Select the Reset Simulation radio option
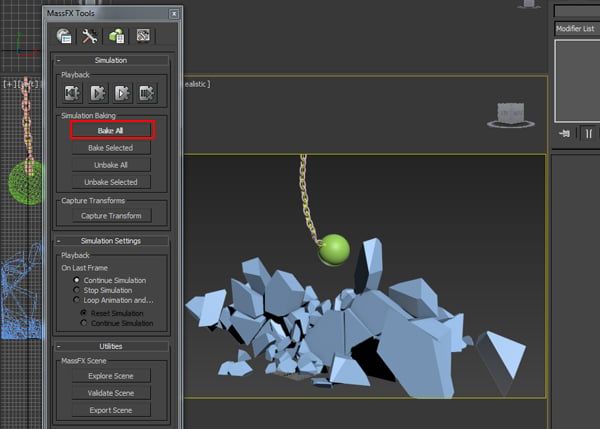Viewport: 600px width, 429px height. [83, 313]
